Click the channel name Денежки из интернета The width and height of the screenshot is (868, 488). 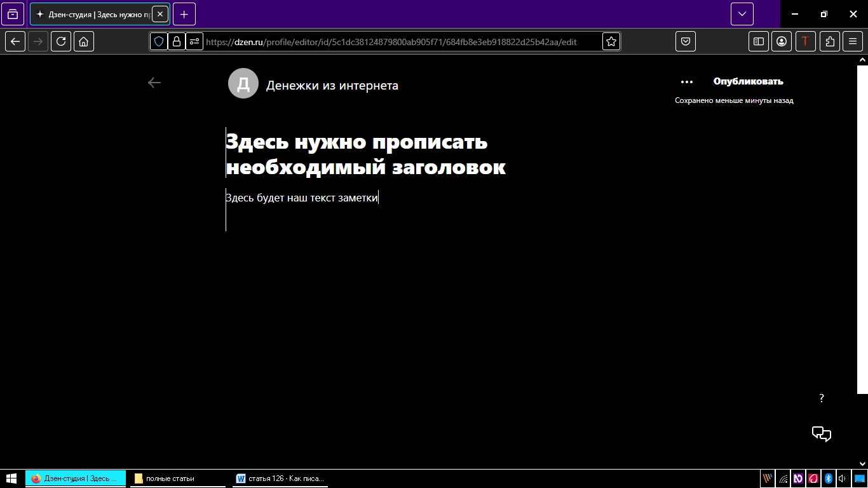pyautogui.click(x=332, y=85)
